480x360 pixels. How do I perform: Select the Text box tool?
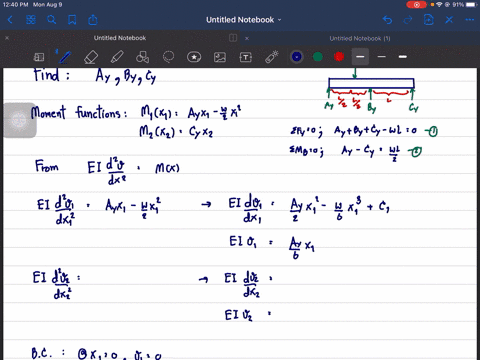pyautogui.click(x=246, y=57)
